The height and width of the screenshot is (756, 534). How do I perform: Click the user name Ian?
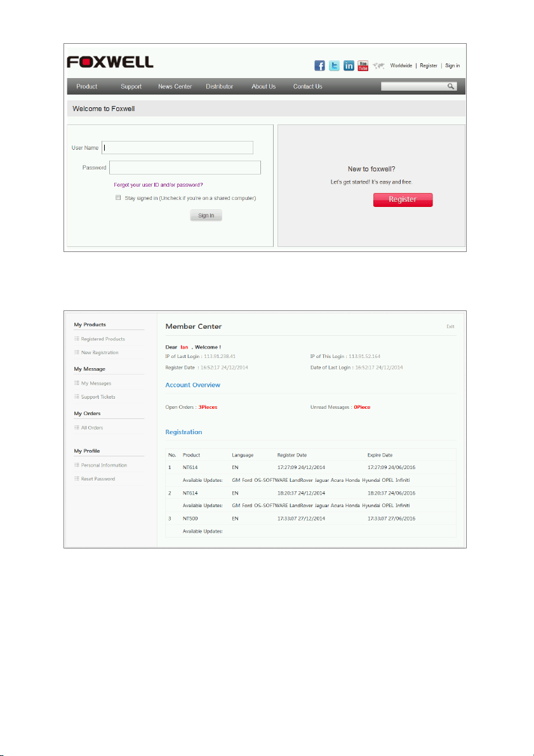coord(184,347)
